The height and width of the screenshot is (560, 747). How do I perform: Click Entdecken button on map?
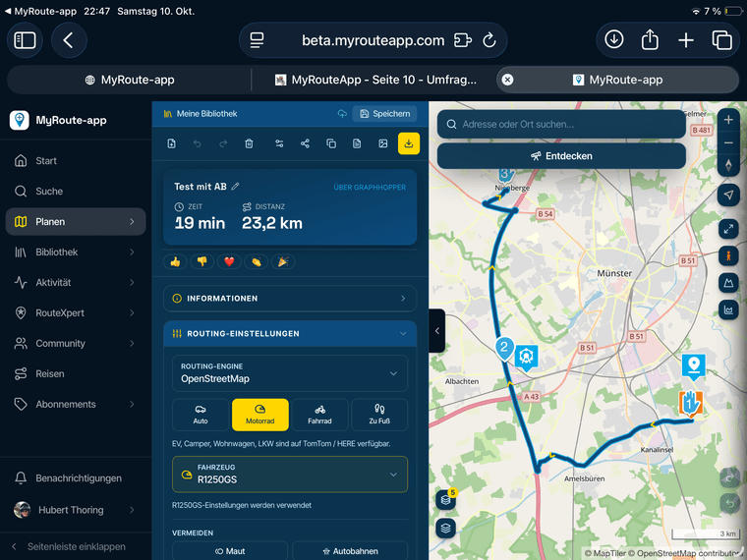pyautogui.click(x=561, y=155)
